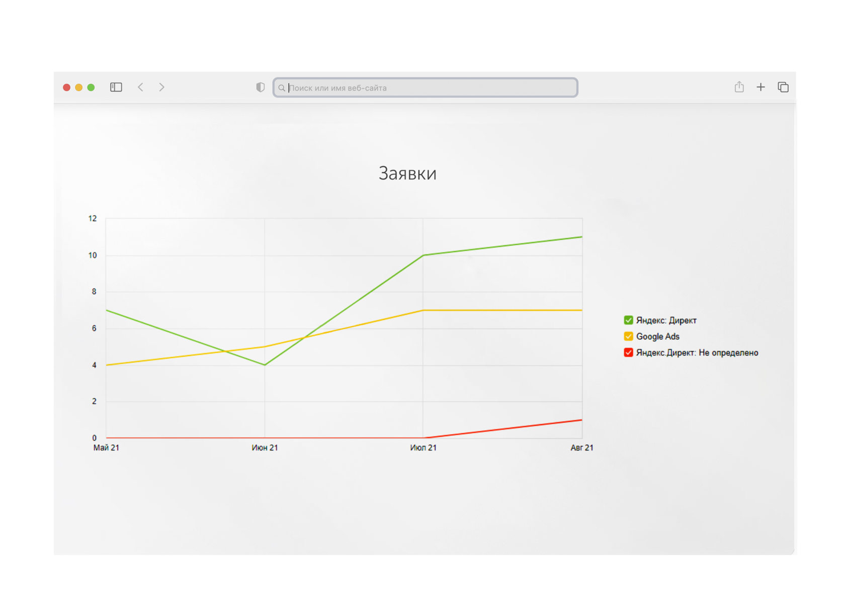Click the Июл 21 axis label
Image resolution: width=845 pixels, height=616 pixels.
(423, 448)
